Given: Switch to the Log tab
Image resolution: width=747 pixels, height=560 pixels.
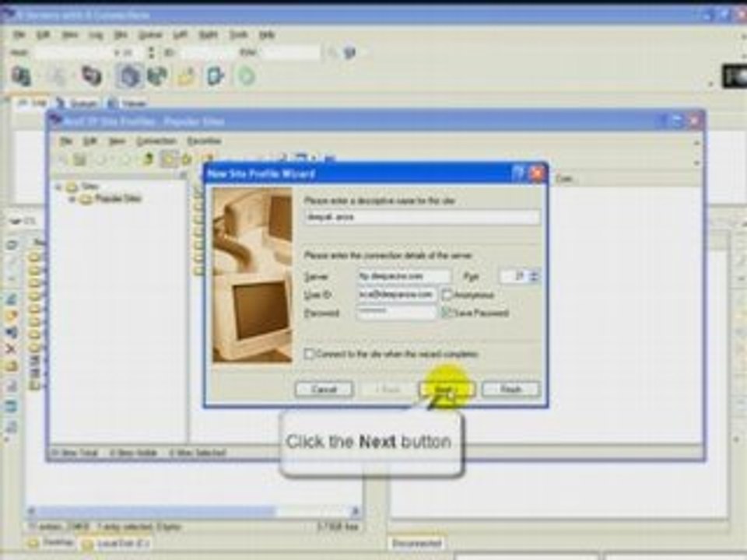Looking at the screenshot, I should [x=33, y=103].
